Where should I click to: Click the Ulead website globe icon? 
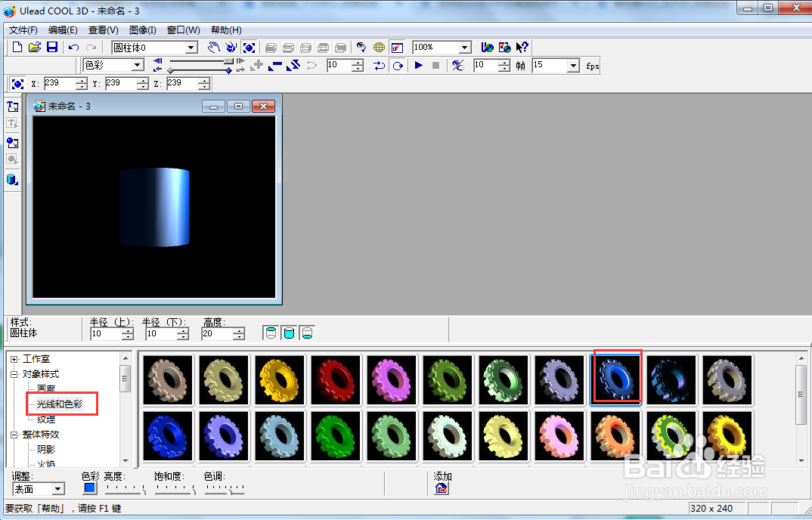(x=487, y=48)
